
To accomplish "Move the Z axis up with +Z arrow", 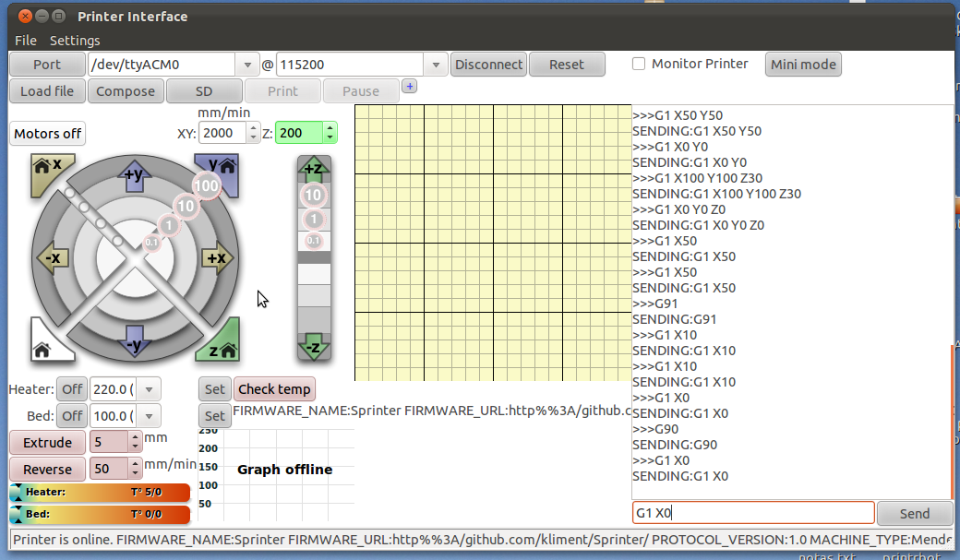I will tap(313, 168).
